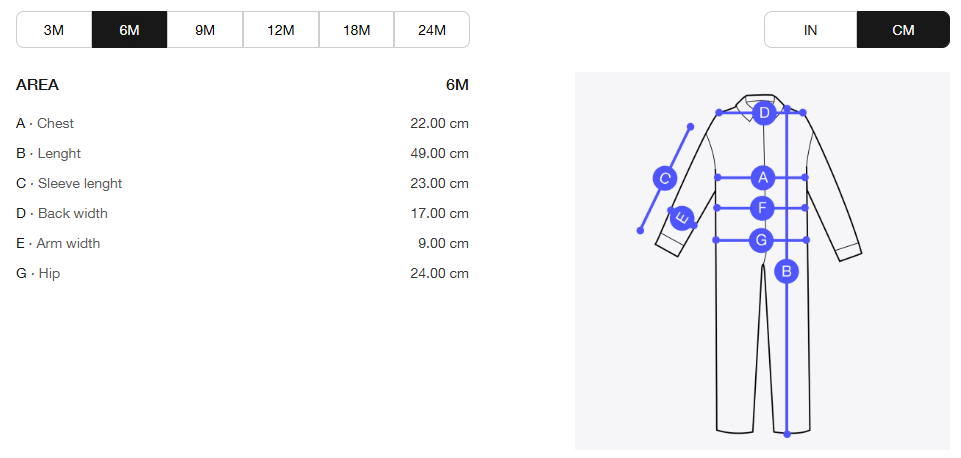Select the 6M size tab
Screen dimensions: 961x458
[x=129, y=29]
